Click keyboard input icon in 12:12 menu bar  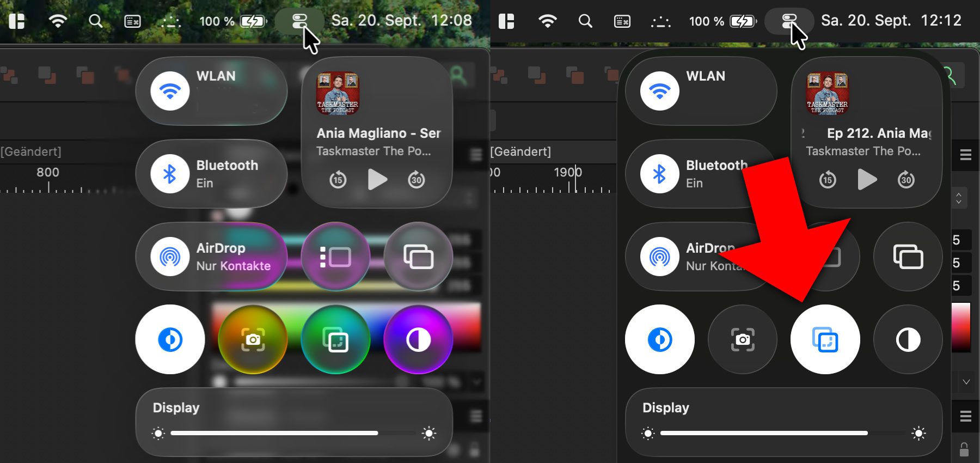pyautogui.click(x=622, y=21)
